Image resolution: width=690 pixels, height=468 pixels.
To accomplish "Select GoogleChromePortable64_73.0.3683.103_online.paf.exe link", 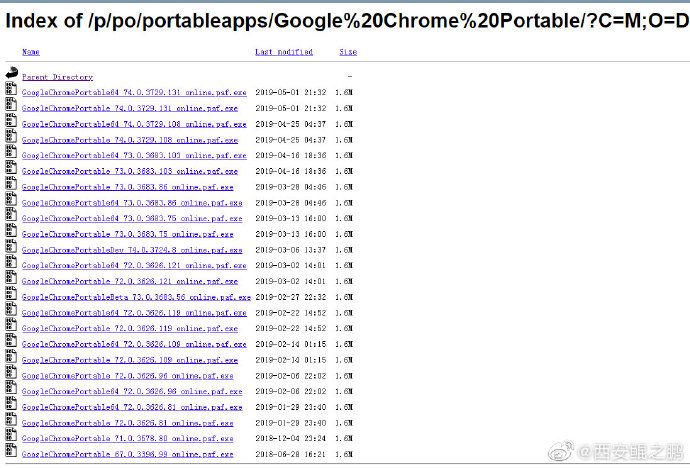I will [134, 155].
